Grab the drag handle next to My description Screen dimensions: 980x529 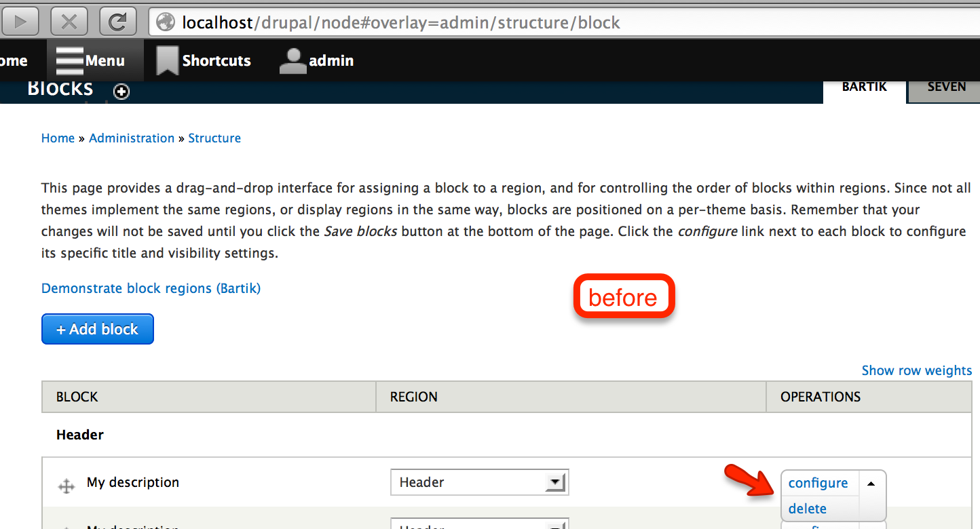[66, 486]
